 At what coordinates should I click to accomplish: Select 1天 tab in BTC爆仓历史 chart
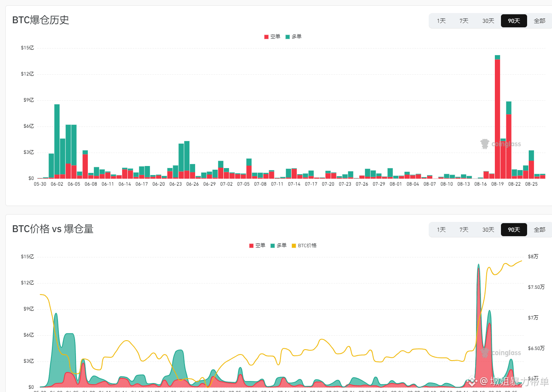tap(441, 21)
